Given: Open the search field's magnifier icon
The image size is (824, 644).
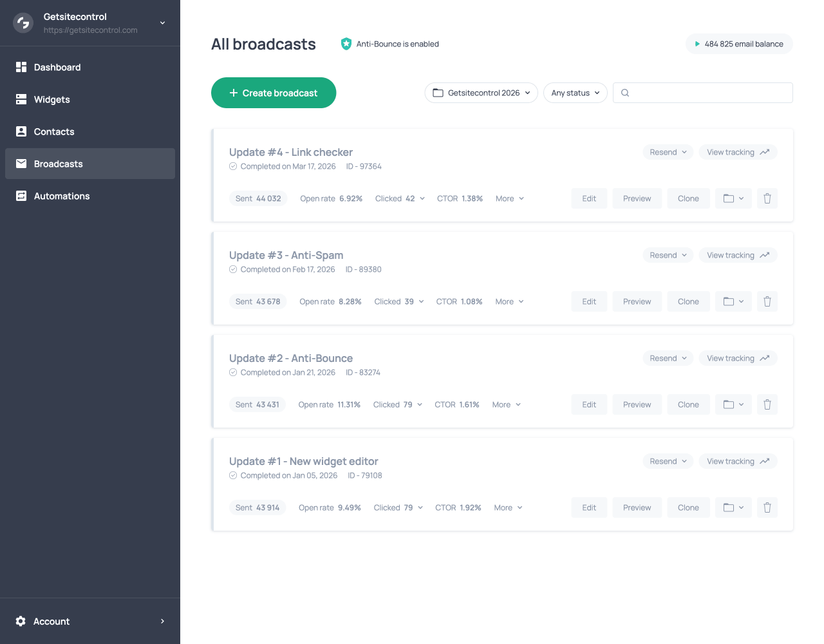Looking at the screenshot, I should pos(624,93).
